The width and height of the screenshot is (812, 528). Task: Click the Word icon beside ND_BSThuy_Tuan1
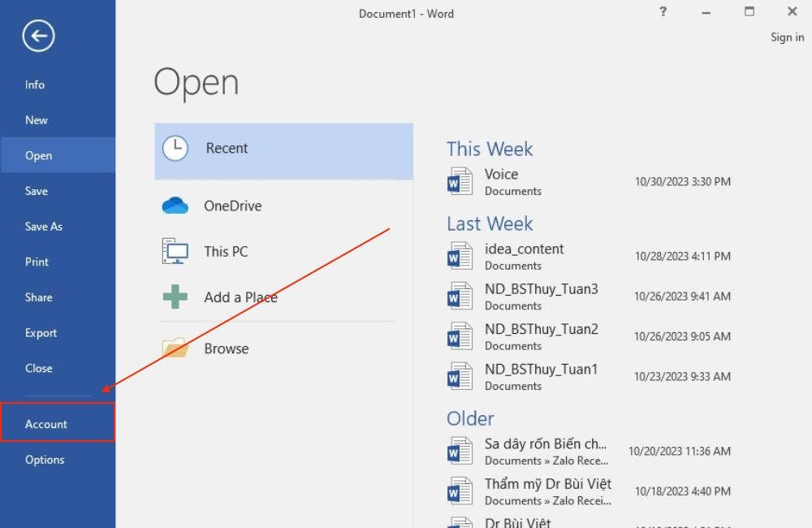tap(460, 376)
